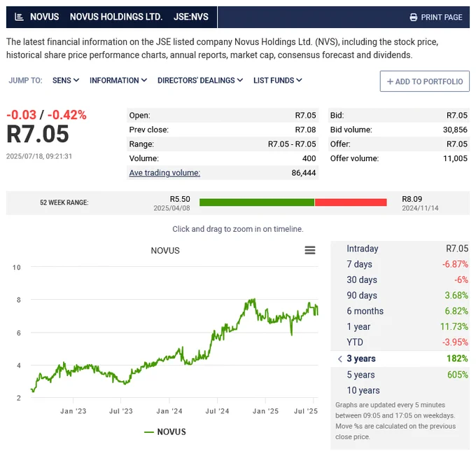The image size is (476, 456).
Task: Click the 605% five-year return value
Action: click(458, 375)
